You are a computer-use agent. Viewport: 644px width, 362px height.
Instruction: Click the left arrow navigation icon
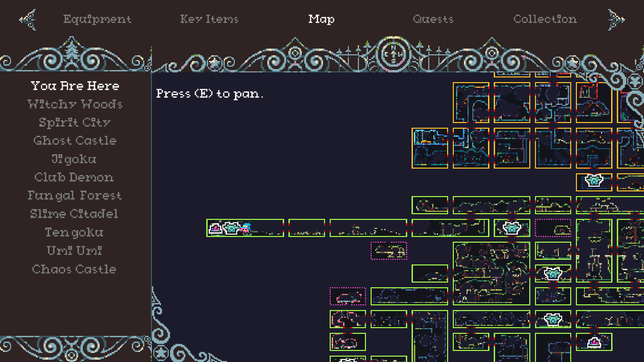point(27,19)
